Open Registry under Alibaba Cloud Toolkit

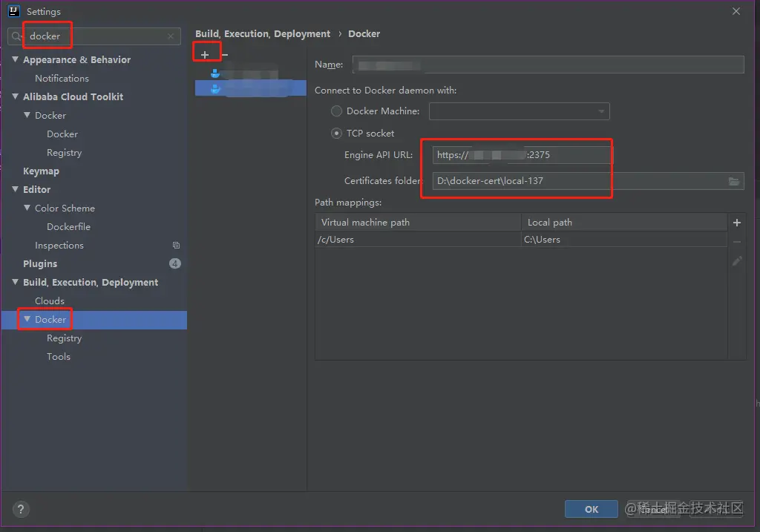point(64,153)
